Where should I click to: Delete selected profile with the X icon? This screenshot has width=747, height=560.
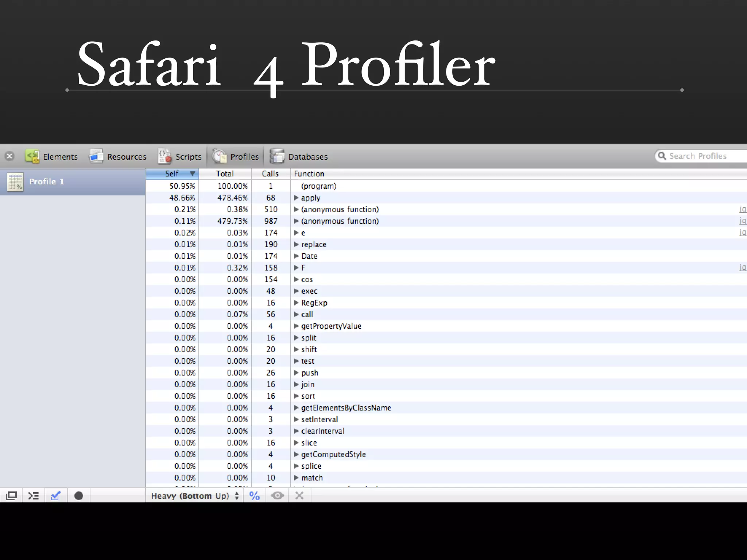click(x=299, y=496)
